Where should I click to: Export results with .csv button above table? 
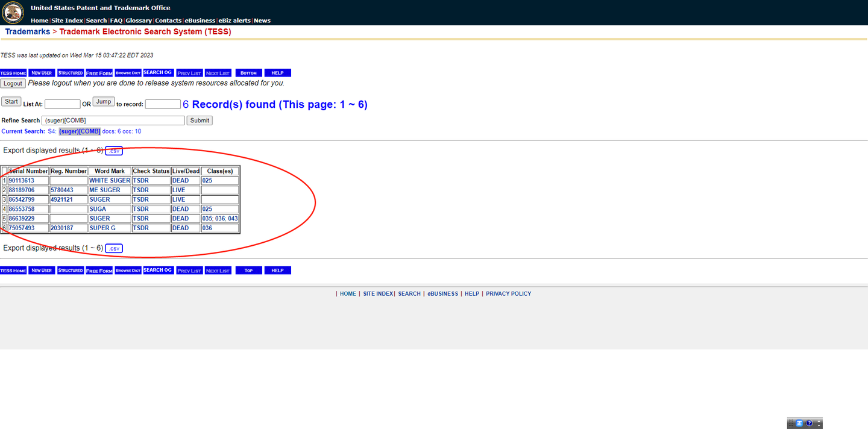pyautogui.click(x=114, y=151)
